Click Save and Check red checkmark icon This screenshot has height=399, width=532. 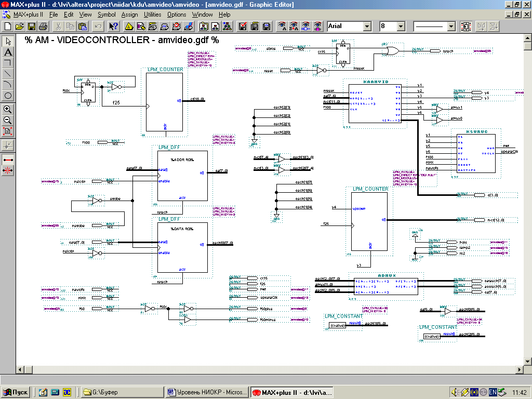tap(243, 26)
